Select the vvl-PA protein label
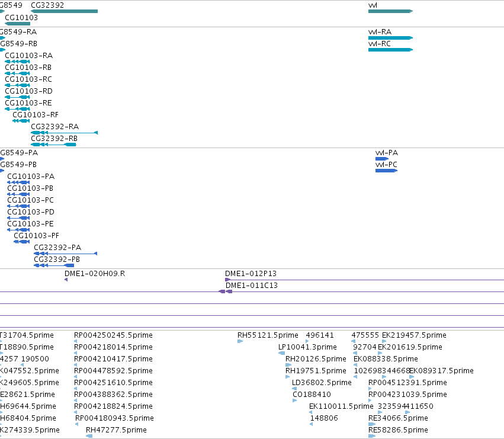504x439 pixels. [x=387, y=153]
